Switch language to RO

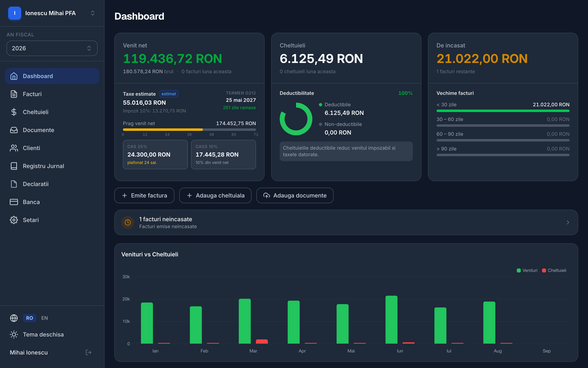tap(30, 318)
